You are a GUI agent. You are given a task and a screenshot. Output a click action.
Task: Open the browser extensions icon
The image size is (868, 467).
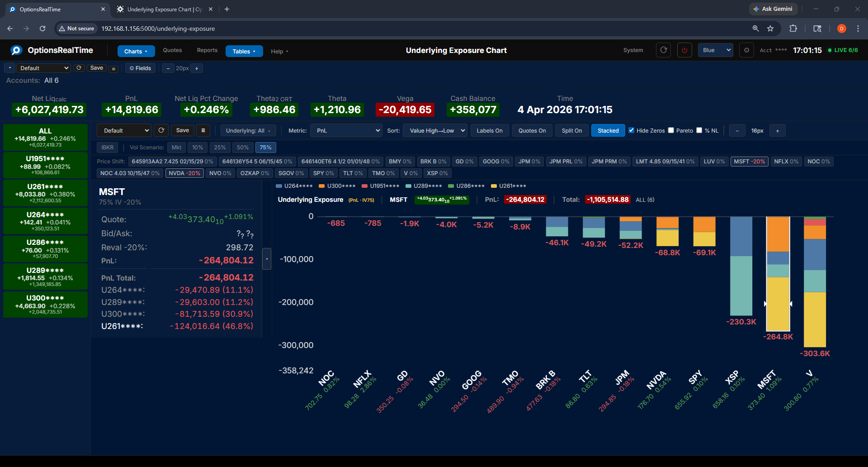pyautogui.click(x=793, y=29)
